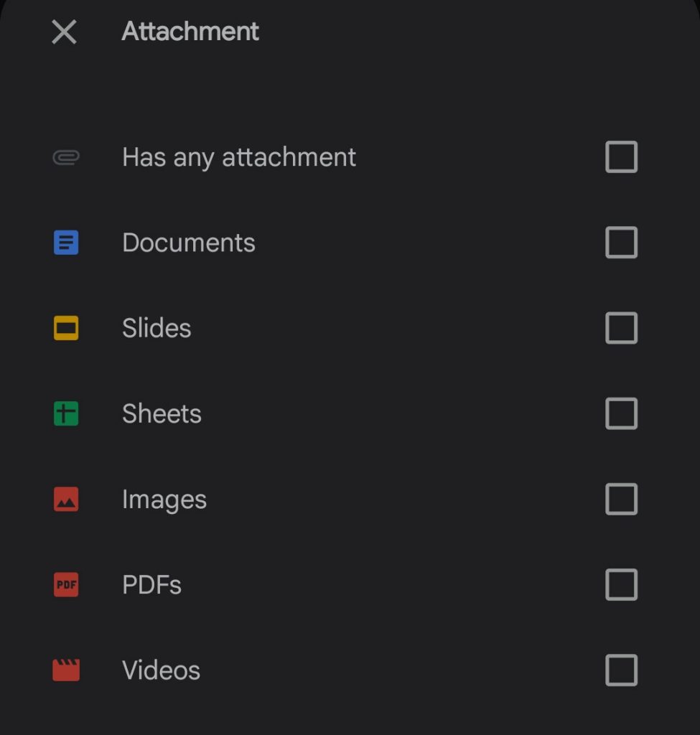Click the red Images icon
Image resolution: width=700 pixels, height=735 pixels.
tap(65, 499)
